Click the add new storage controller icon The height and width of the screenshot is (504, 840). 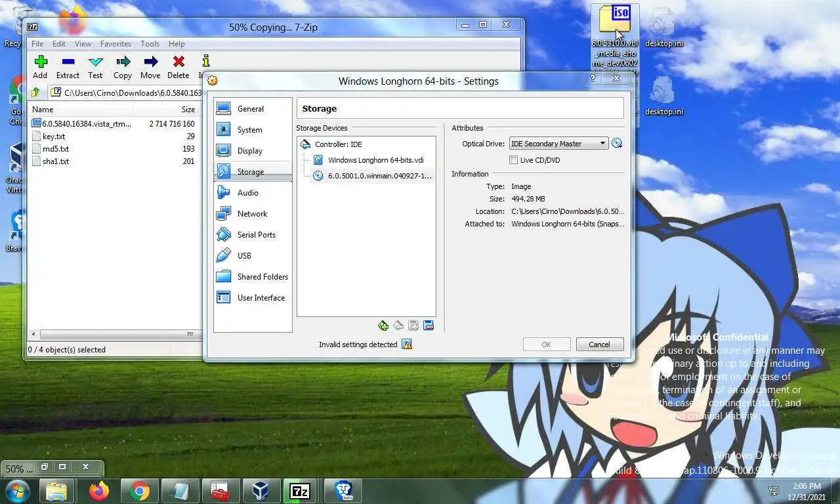point(383,325)
